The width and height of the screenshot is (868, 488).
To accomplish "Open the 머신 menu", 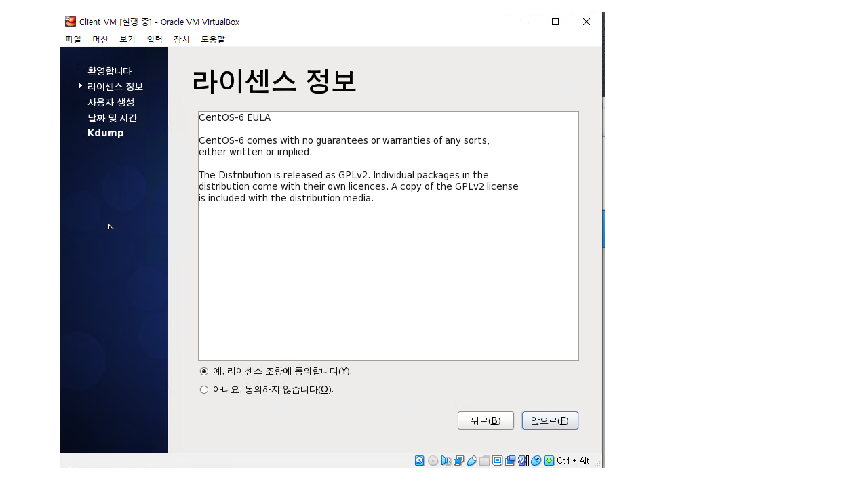I will [x=100, y=39].
